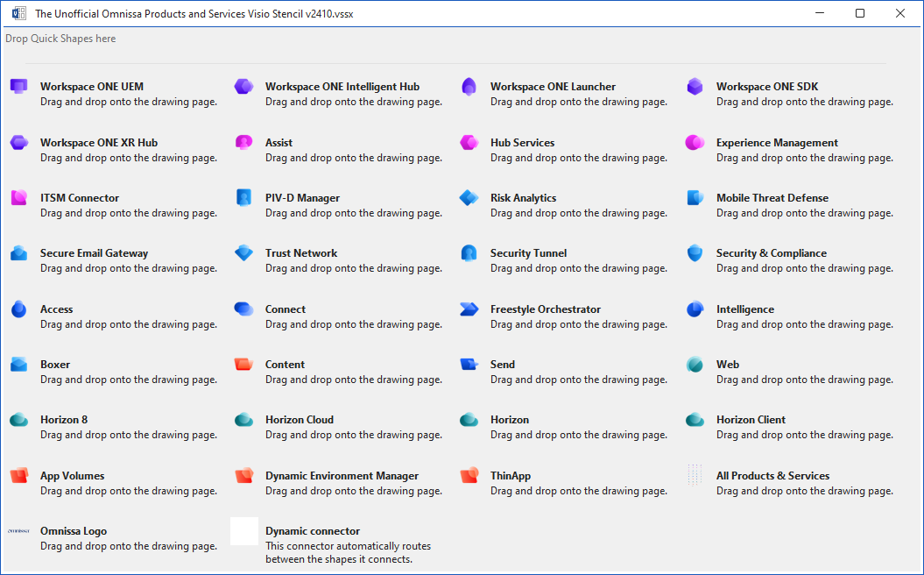This screenshot has height=575, width=924.
Task: Click the 'Experience Management' label
Action: (x=777, y=143)
